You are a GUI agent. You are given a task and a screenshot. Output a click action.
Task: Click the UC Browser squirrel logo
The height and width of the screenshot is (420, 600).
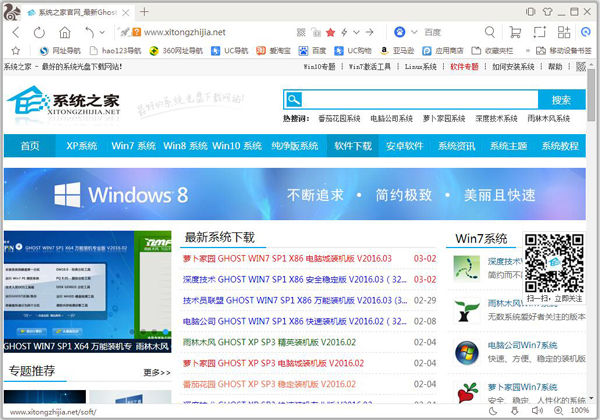pos(11,12)
